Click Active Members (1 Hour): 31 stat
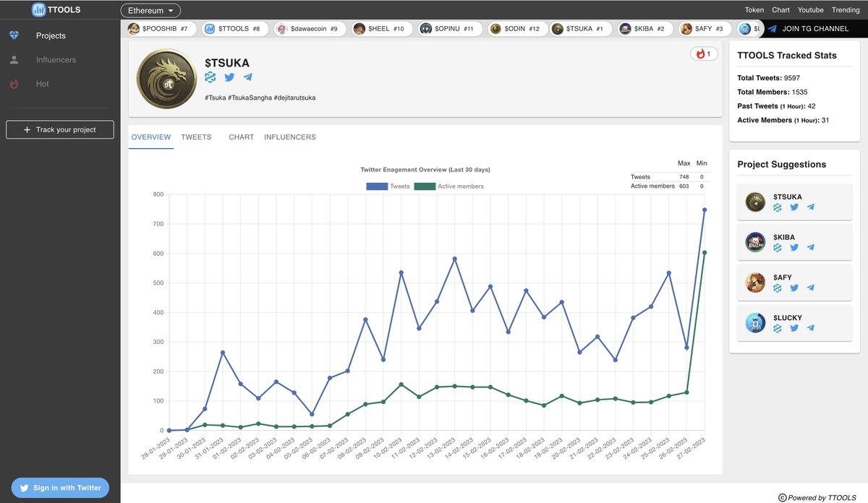The width and height of the screenshot is (868, 503). point(783,120)
